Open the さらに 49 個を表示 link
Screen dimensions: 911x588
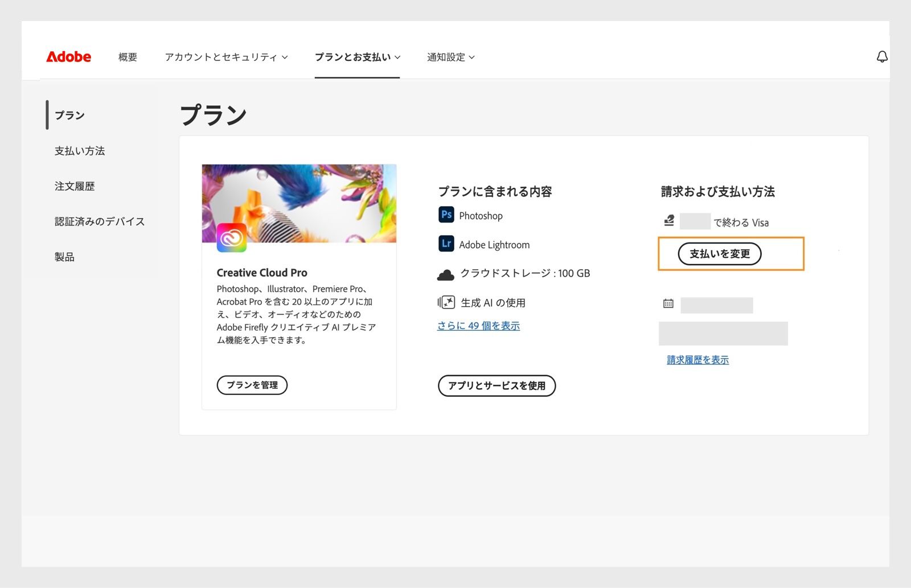click(478, 326)
